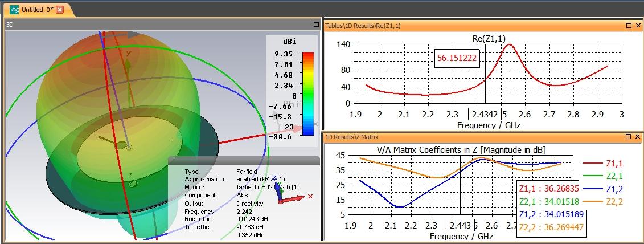Click Frequency / GHz label of Re(Z1,1) plot
The height and width of the screenshot is (244, 644).
[x=489, y=125]
